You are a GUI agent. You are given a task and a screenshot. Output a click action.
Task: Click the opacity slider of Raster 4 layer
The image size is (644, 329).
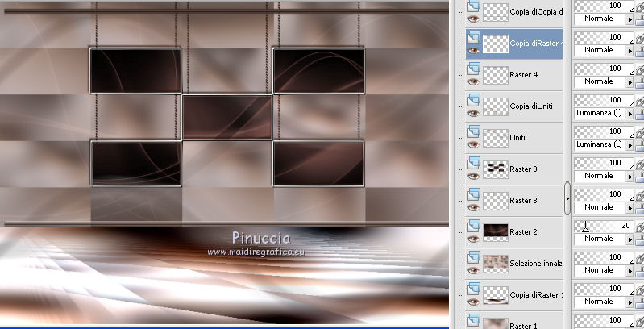pos(604,68)
